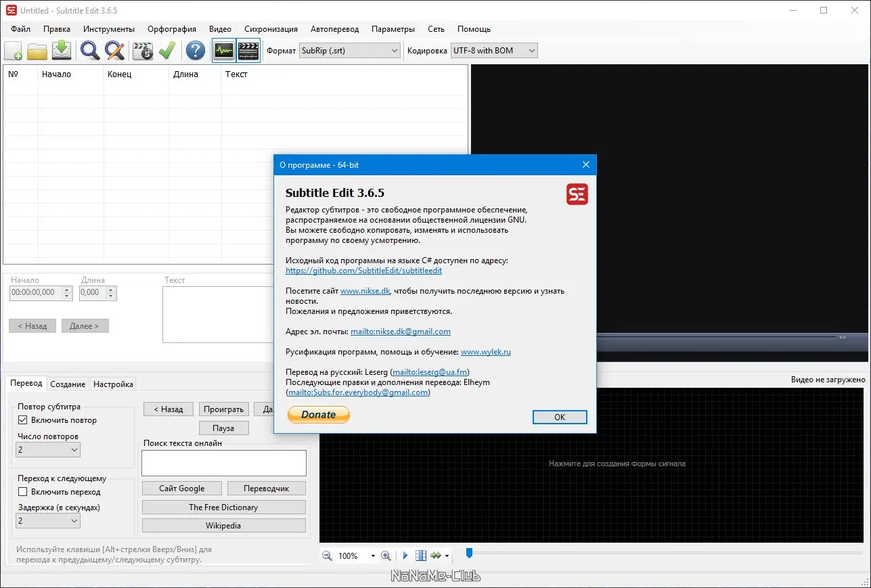Uncheck Включить повтор checkbox
The image size is (871, 588).
pos(23,420)
